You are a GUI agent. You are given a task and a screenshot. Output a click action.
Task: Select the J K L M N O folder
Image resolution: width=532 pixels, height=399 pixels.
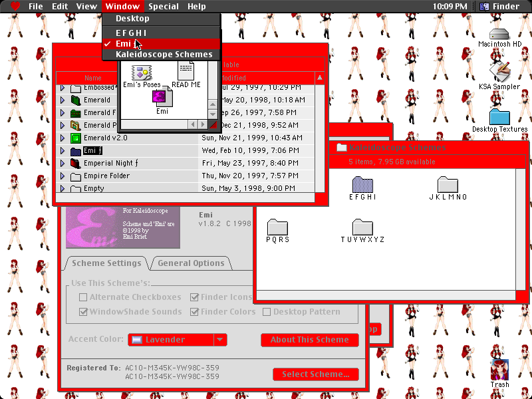coord(448,185)
